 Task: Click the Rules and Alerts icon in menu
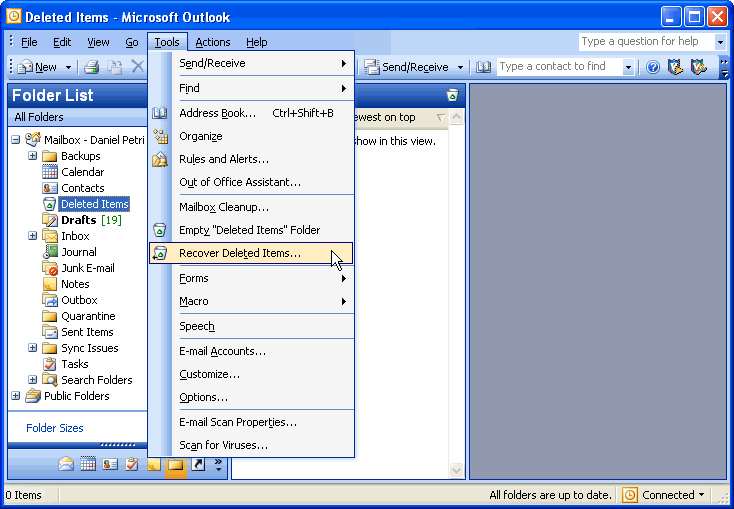click(160, 159)
